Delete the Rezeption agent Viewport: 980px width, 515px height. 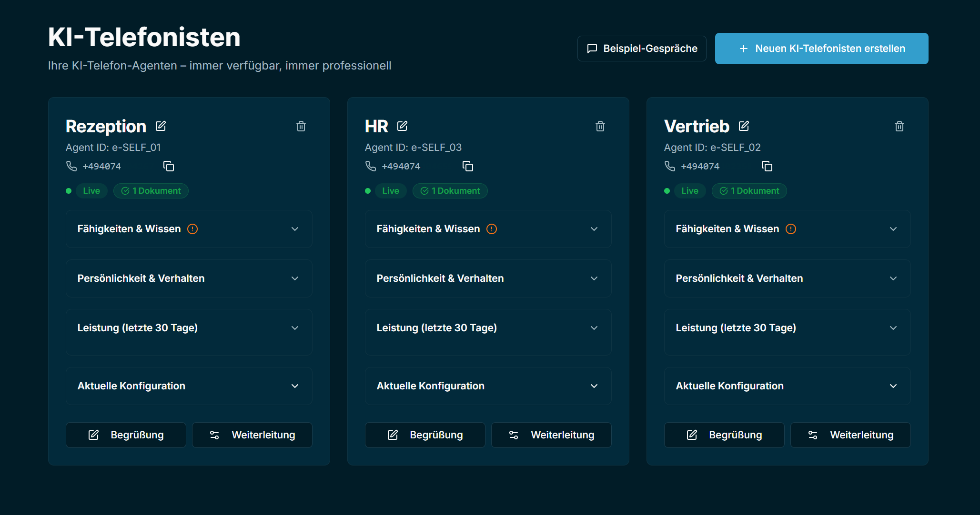[x=301, y=126]
